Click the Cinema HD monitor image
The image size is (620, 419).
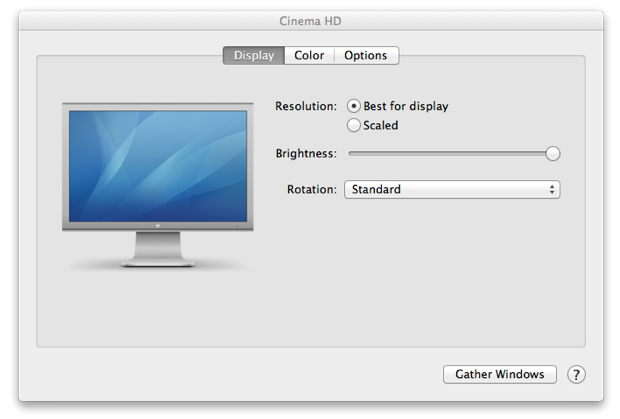pyautogui.click(x=158, y=185)
